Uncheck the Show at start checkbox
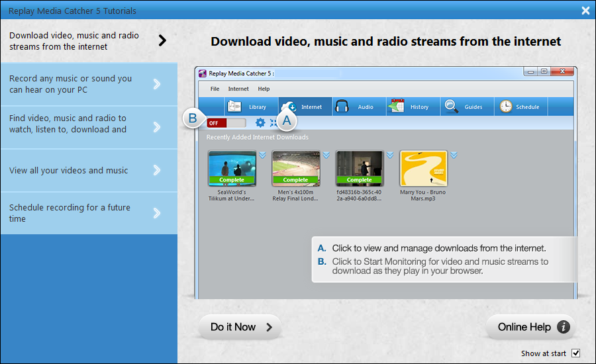 [576, 353]
